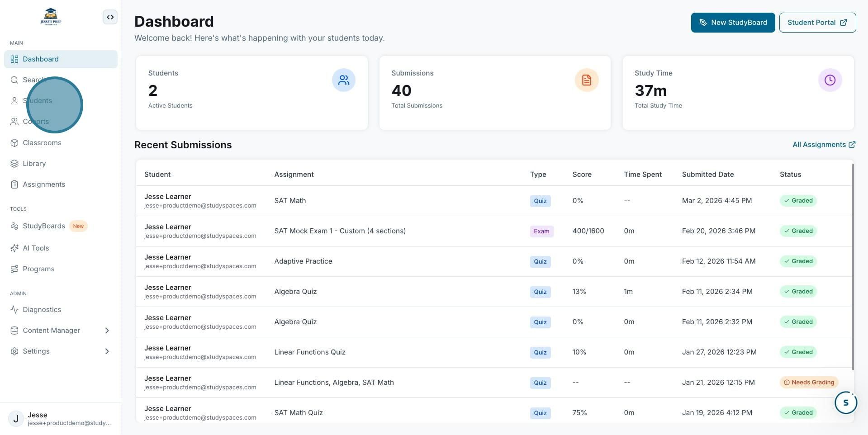Click the Classrooms cube icon in sidebar
868x435 pixels.
pos(14,143)
